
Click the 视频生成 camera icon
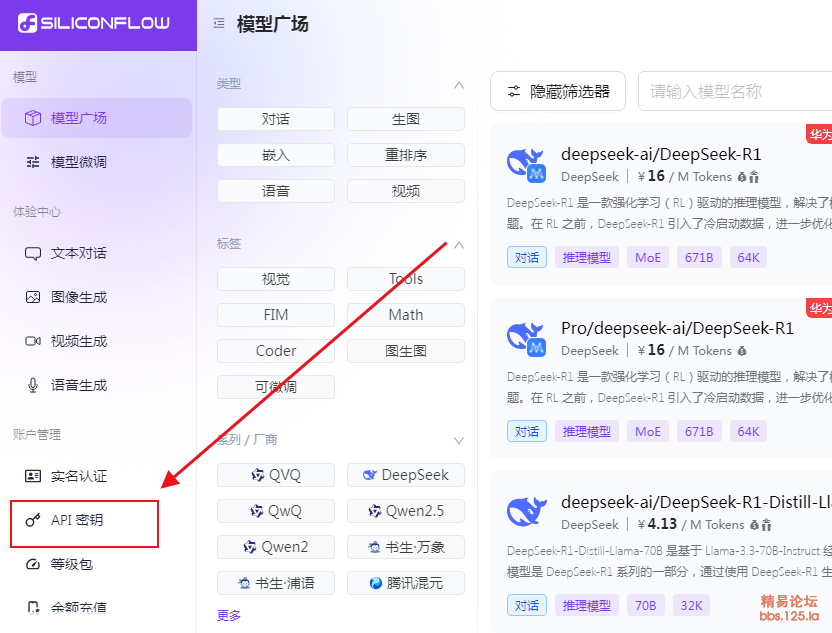click(x=33, y=341)
